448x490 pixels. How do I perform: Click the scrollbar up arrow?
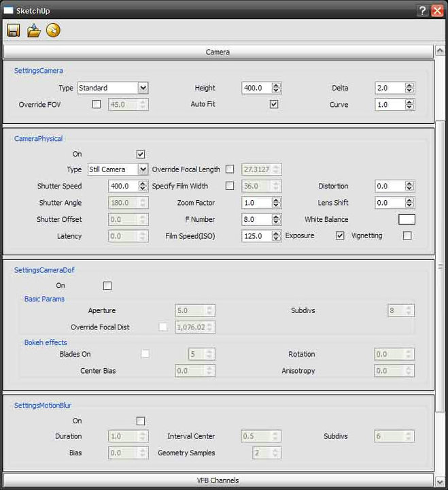click(x=440, y=50)
